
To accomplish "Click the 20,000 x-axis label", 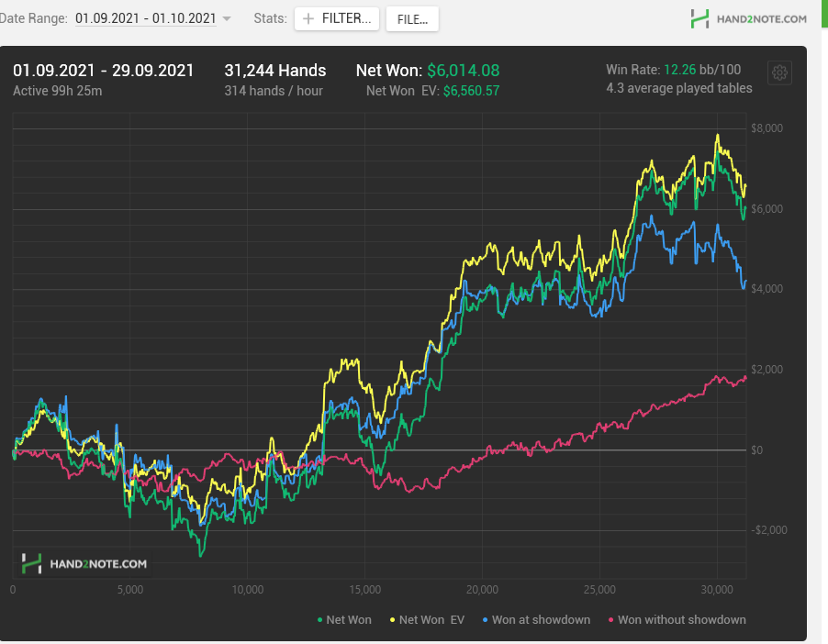I will click(482, 590).
